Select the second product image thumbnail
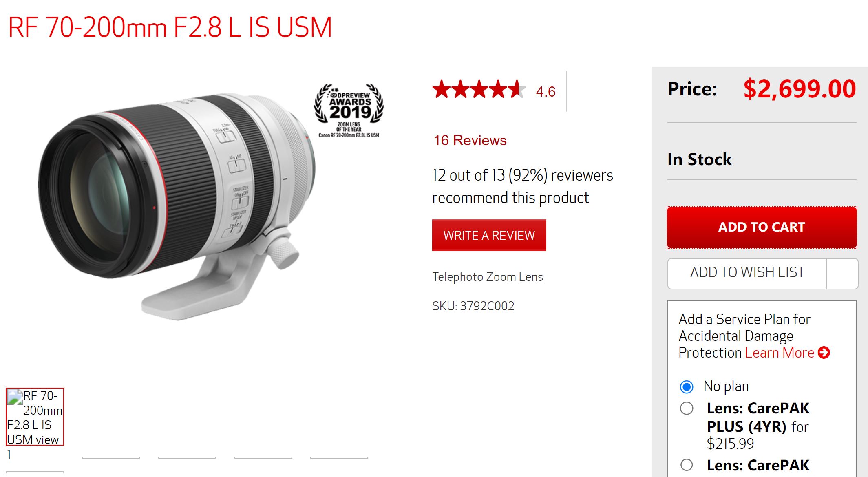This screenshot has width=868, height=477. [111, 457]
